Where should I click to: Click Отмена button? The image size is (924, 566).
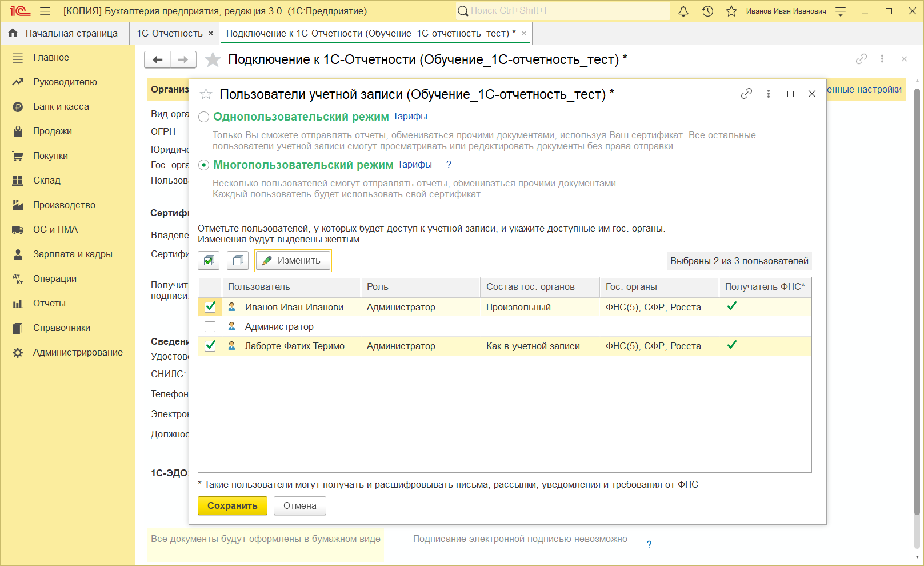300,506
